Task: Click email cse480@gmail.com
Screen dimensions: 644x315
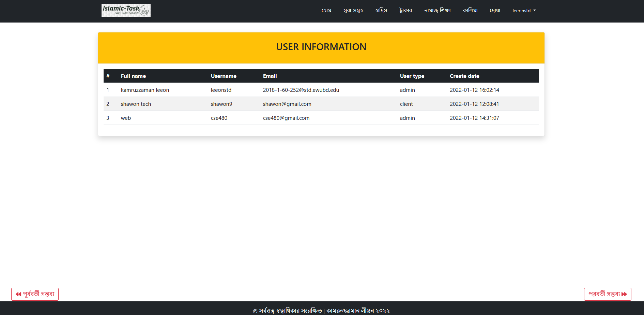Action: click(x=286, y=118)
